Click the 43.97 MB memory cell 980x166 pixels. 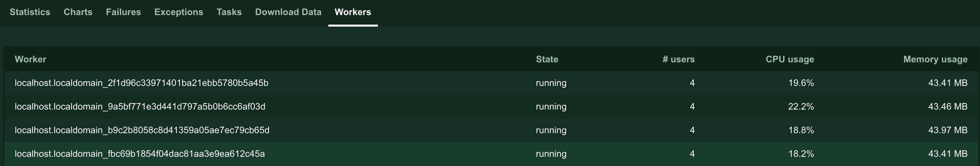[x=948, y=130]
